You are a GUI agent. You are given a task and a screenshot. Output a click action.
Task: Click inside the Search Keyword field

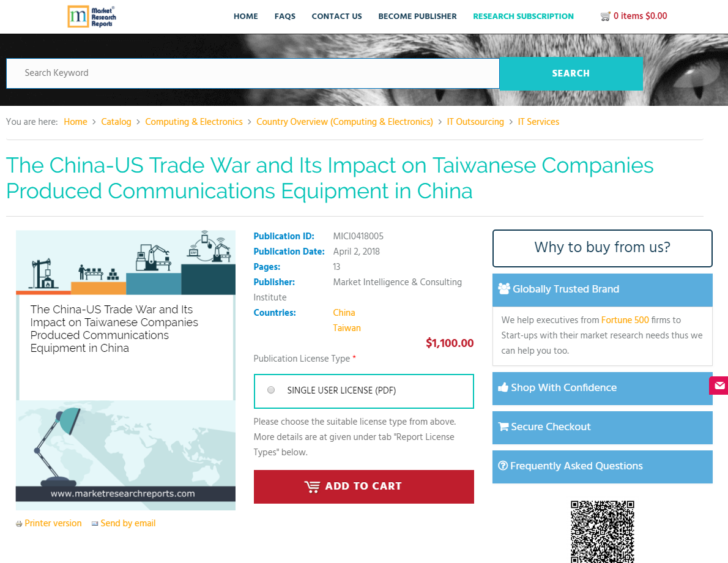pyautogui.click(x=253, y=73)
